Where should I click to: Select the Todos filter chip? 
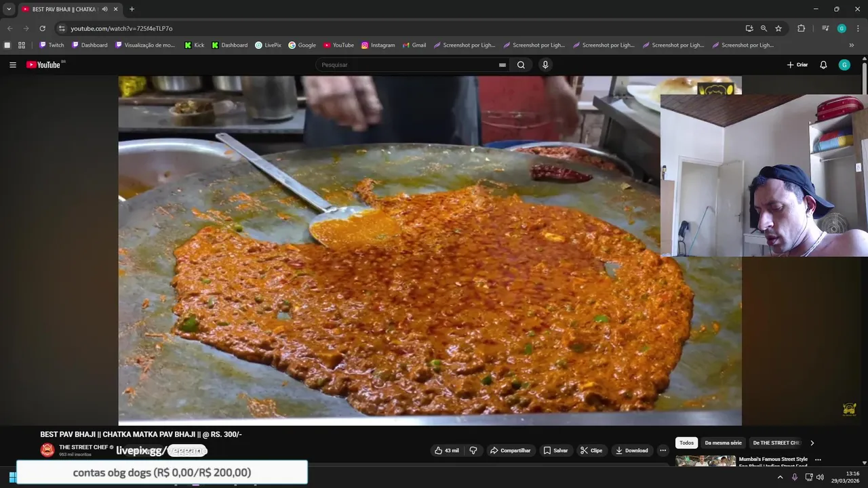(687, 443)
